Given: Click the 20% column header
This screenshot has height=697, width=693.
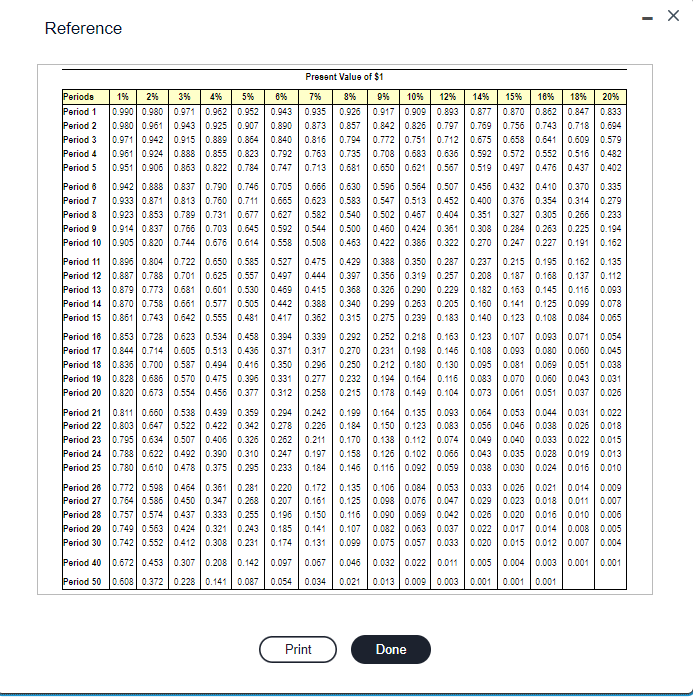Looking at the screenshot, I should click(x=610, y=96).
